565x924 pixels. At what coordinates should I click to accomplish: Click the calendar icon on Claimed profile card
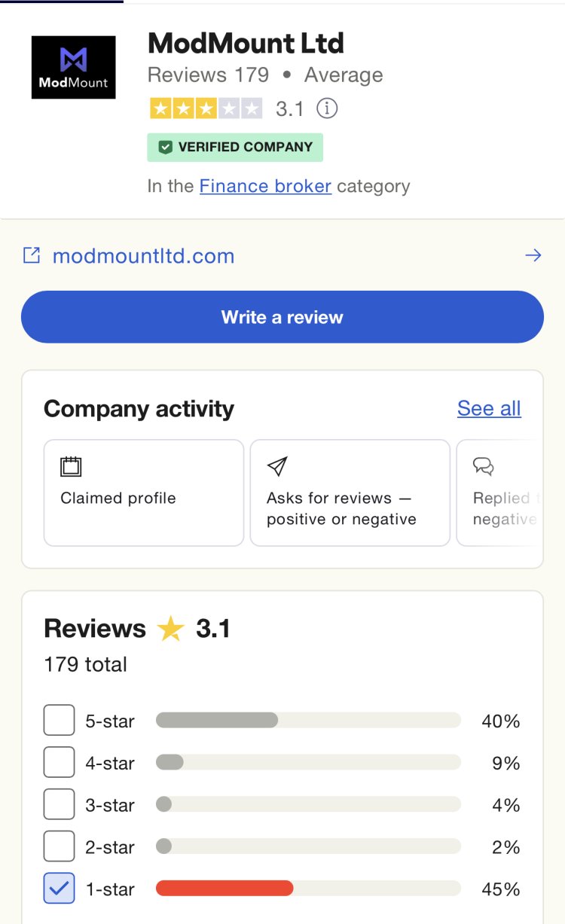coord(71,467)
